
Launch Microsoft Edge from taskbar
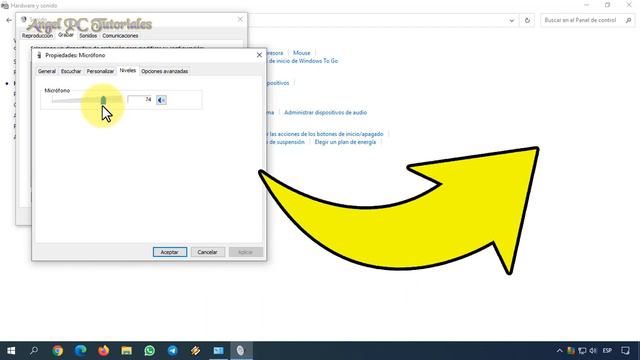(80, 351)
